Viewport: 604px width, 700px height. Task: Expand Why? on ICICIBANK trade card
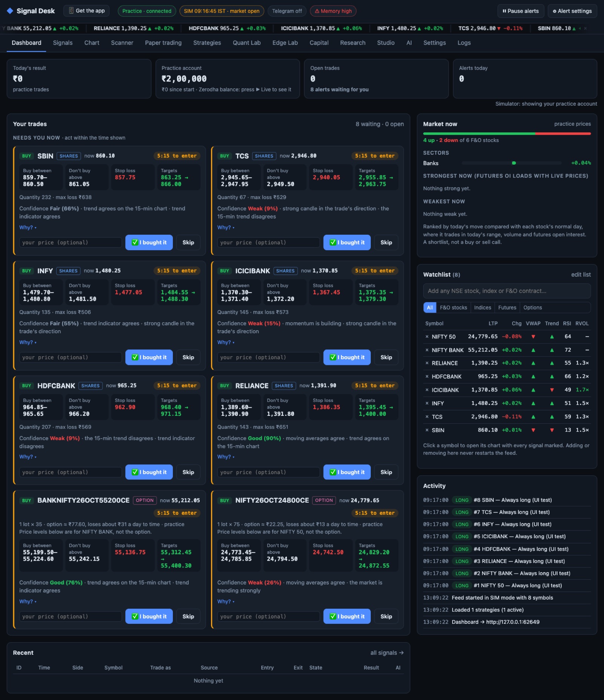(x=226, y=342)
